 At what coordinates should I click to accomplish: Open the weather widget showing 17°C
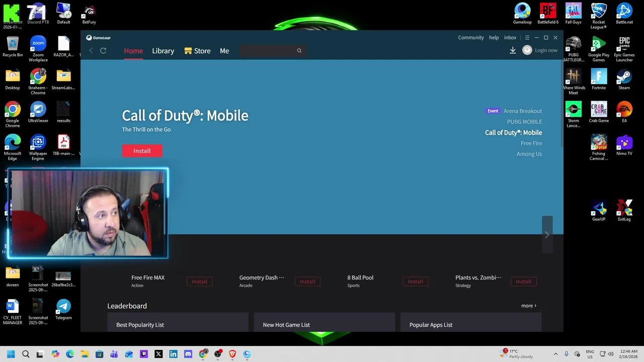click(x=517, y=354)
